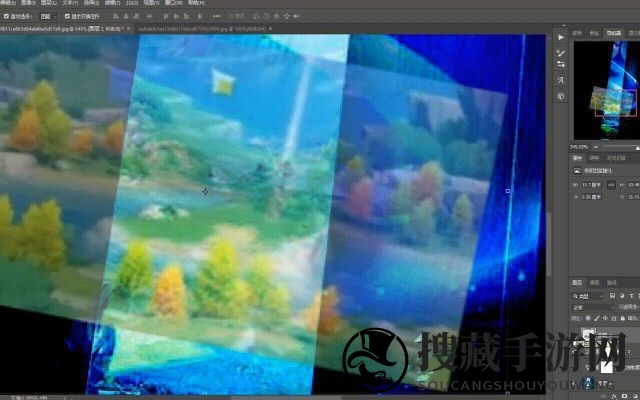Click the 3D rotate mode icon in options bar
640x400 pixels.
[256, 16]
